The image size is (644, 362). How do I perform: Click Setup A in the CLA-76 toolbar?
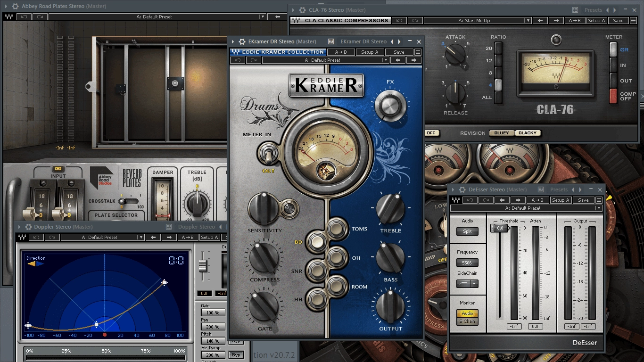click(596, 20)
